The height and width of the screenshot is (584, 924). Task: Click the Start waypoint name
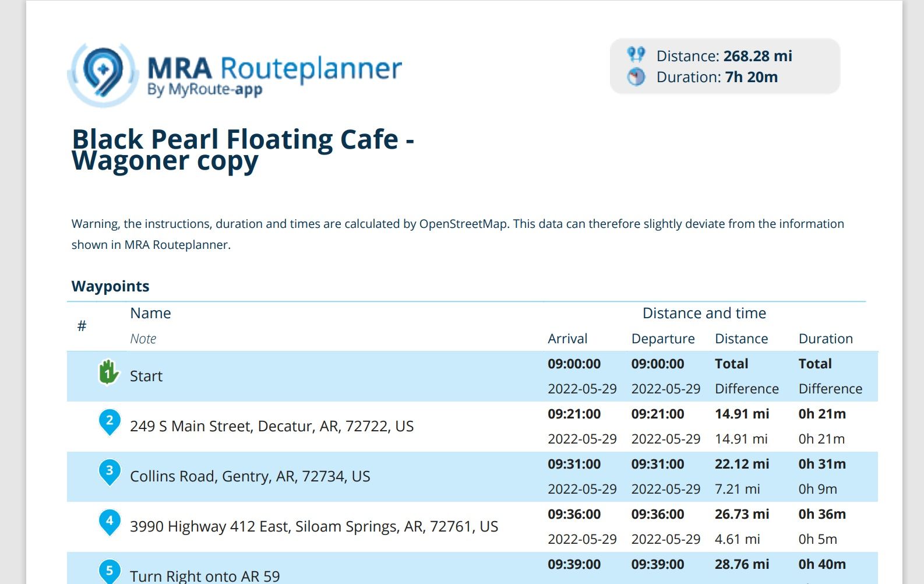pyautogui.click(x=146, y=376)
